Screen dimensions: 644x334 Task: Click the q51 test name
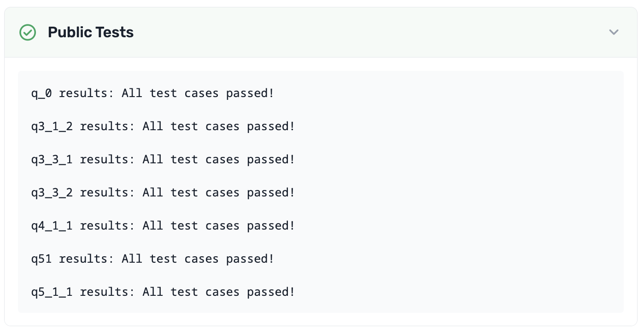pos(41,259)
